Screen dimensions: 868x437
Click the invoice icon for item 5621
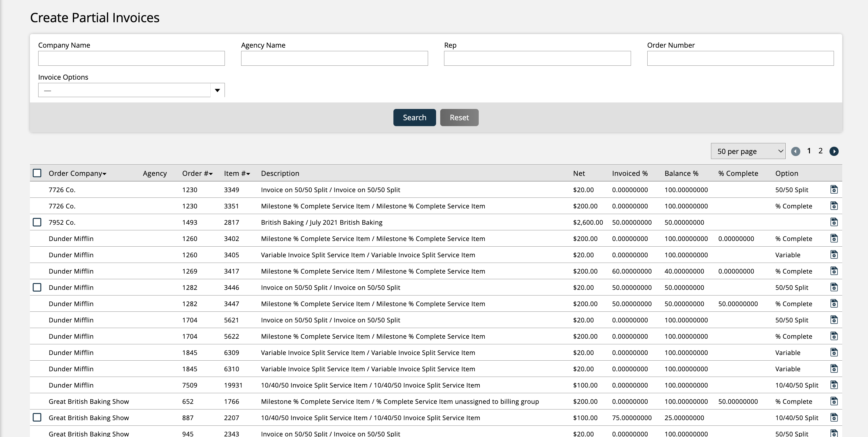pyautogui.click(x=834, y=320)
